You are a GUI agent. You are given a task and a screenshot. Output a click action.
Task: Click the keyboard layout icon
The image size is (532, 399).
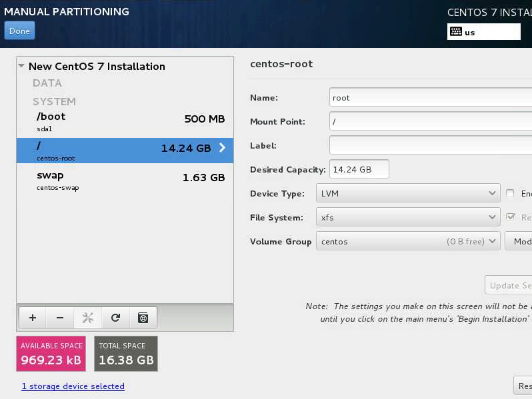456,32
